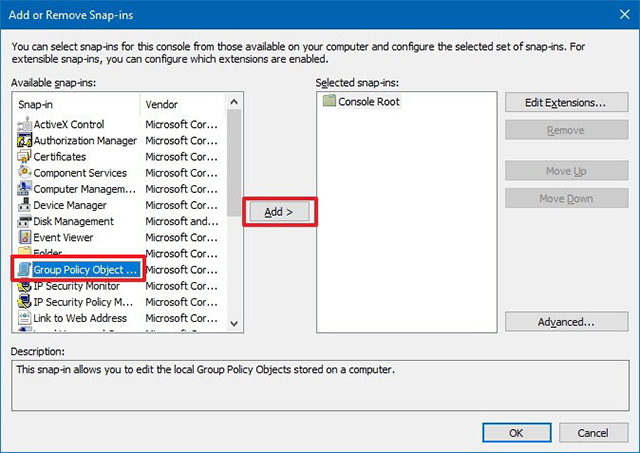Click the Authorization Manager icon
Screen dimensions: 640x453
[x=24, y=140]
